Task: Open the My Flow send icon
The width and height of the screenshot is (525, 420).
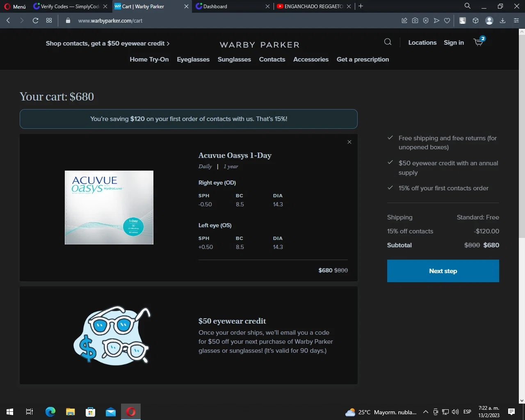Action: [x=436, y=21]
